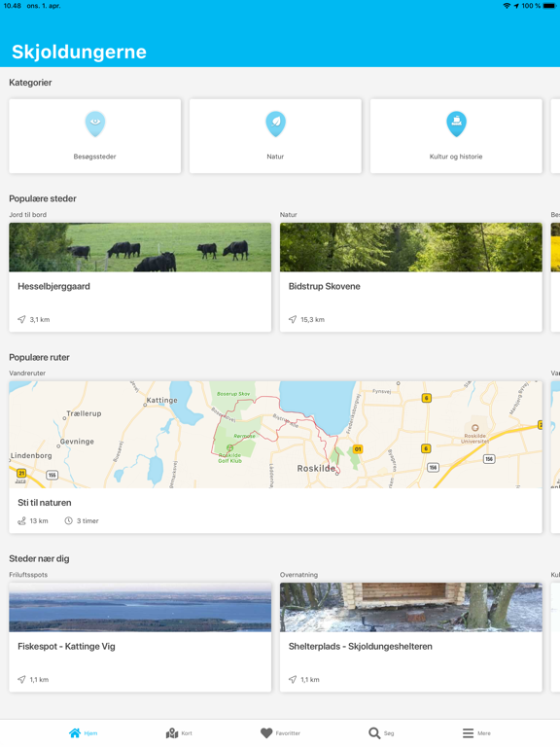Click the Kattinge label on the map
The height and width of the screenshot is (747, 560).
(162, 400)
